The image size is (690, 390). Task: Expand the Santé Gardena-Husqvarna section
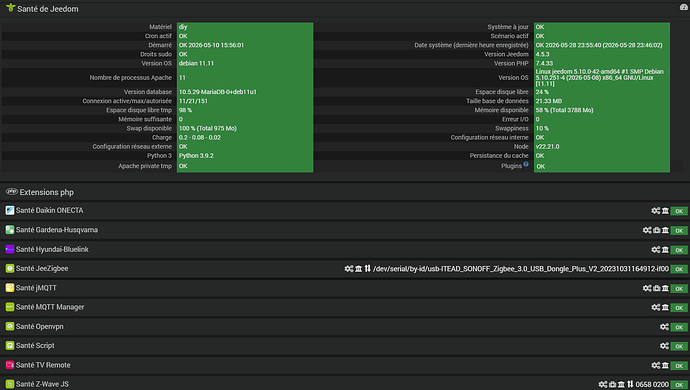coord(345,230)
